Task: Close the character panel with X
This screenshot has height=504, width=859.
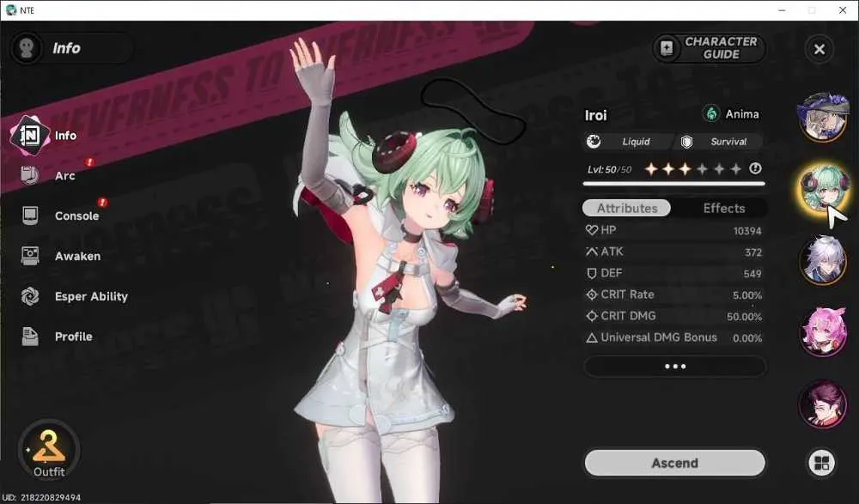Action: pos(819,49)
